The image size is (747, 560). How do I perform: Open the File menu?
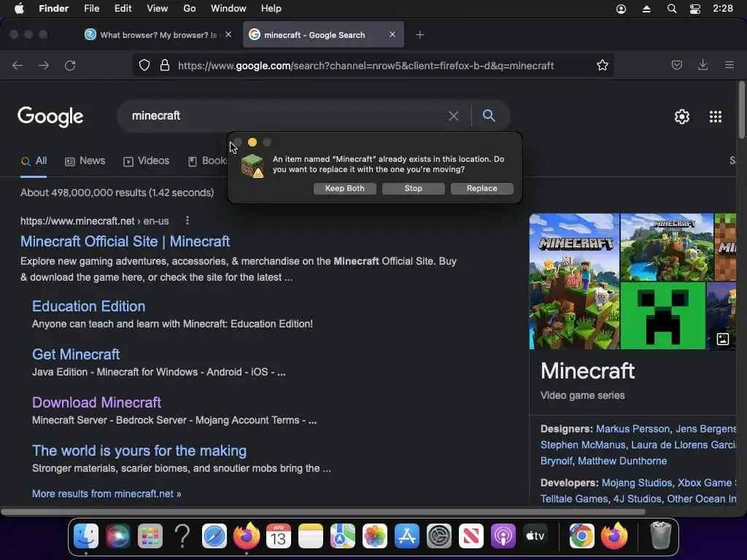pyautogui.click(x=91, y=9)
